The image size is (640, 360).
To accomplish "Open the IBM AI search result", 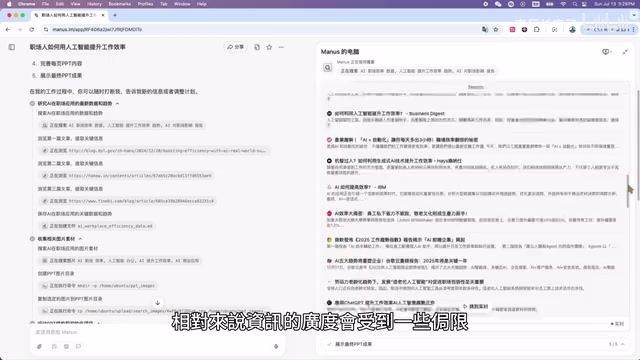I will pos(360,187).
